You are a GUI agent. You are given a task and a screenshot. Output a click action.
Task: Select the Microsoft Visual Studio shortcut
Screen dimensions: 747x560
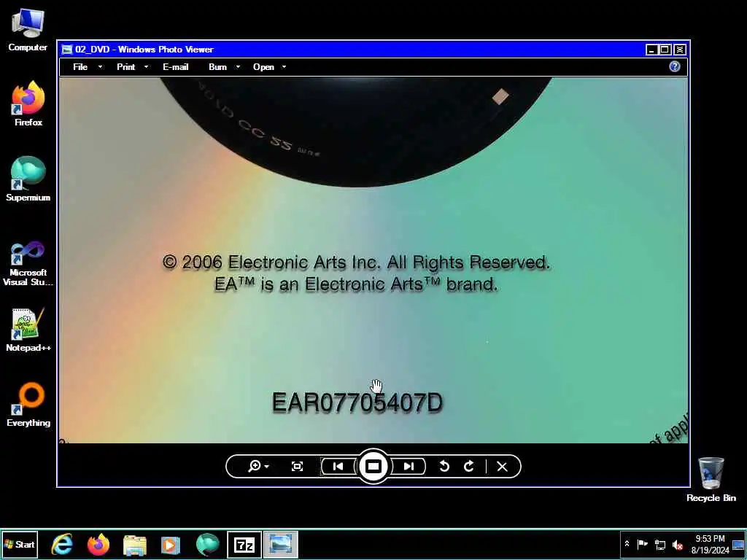[28, 263]
